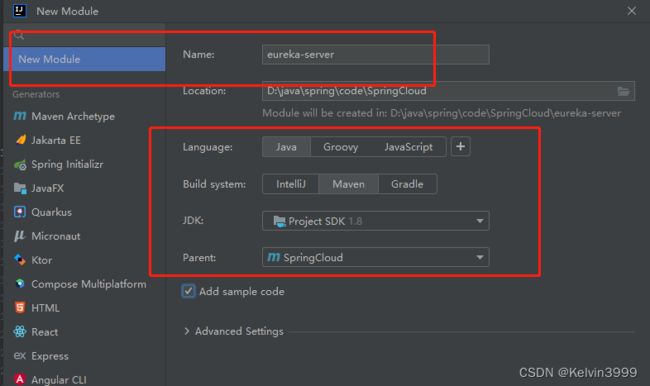Click the Ktor generator icon

point(19,260)
